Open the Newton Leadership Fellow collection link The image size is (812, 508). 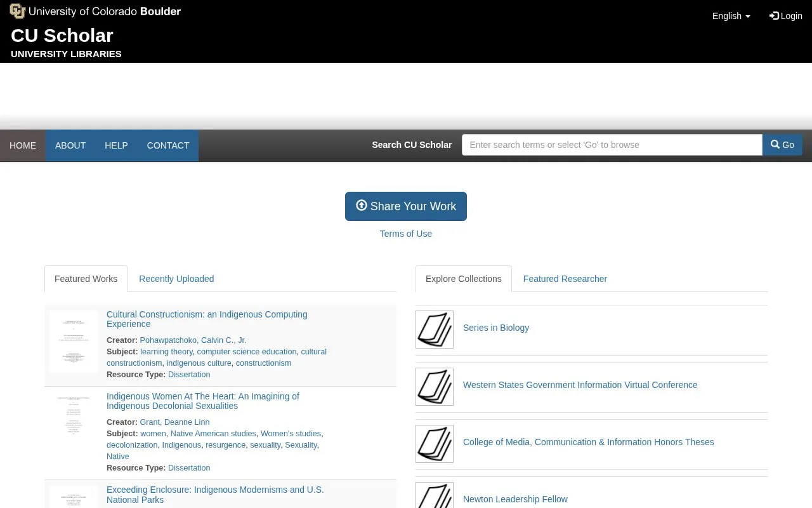[515, 499]
